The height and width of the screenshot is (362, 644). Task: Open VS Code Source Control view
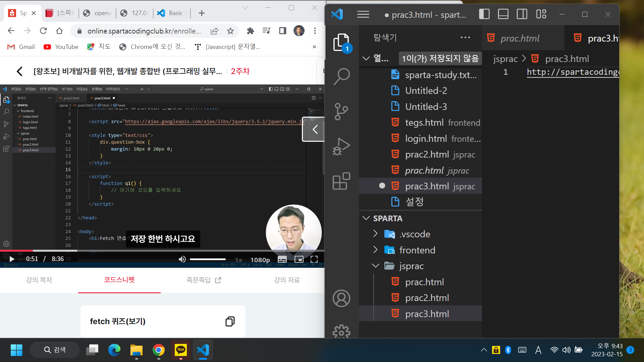coord(341,111)
